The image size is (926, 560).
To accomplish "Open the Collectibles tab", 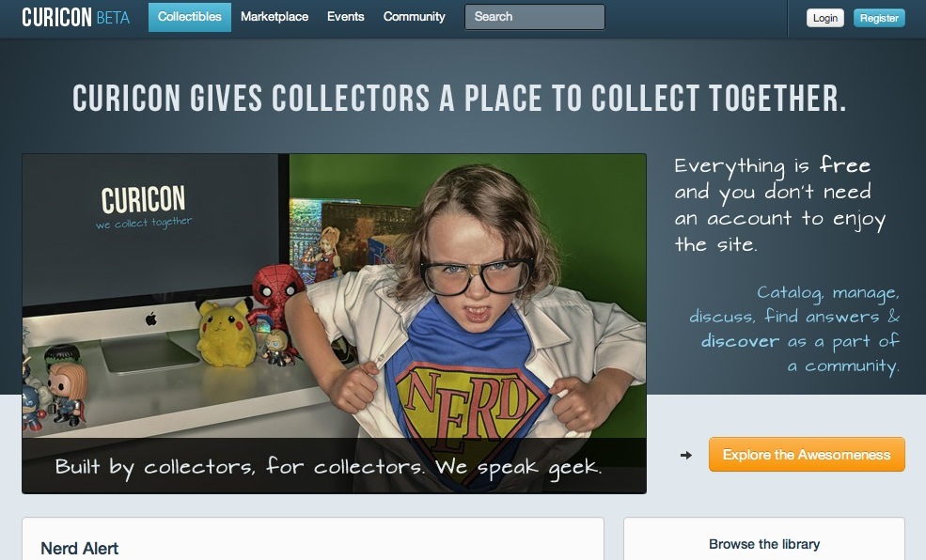I will click(x=190, y=17).
